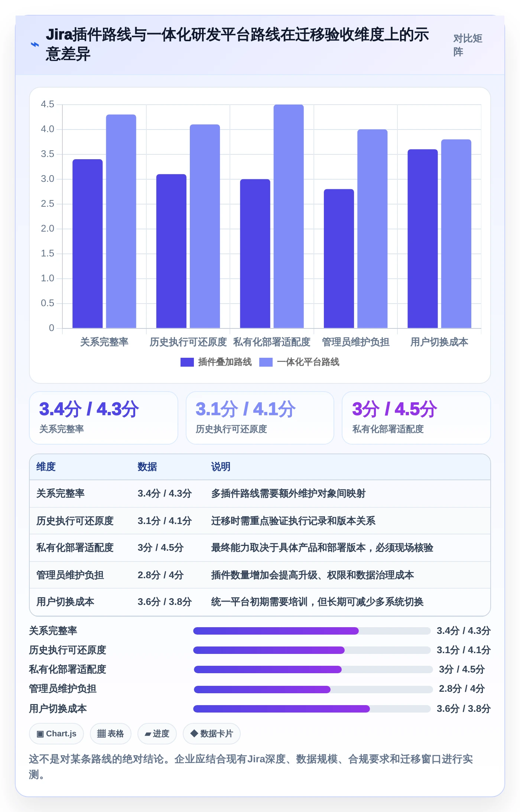The image size is (520, 812).
Task: Select the 数据卡片 tag chip
Action: [211, 734]
